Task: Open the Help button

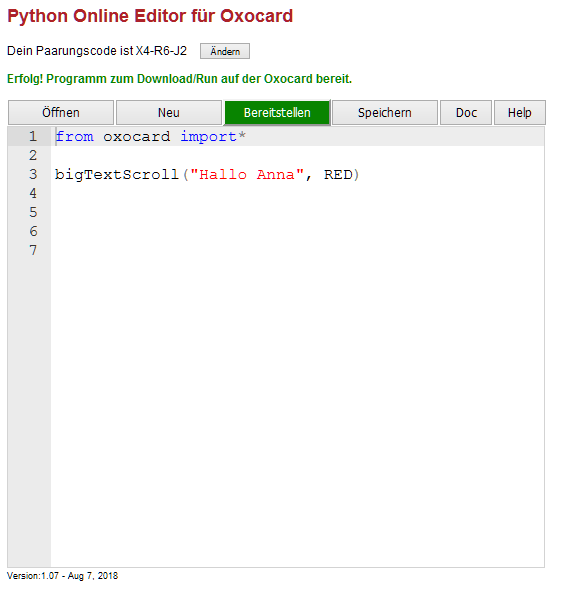Action: point(519,112)
